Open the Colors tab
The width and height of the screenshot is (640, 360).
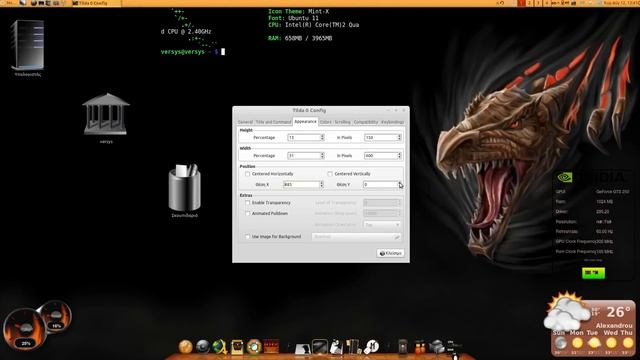click(325, 122)
